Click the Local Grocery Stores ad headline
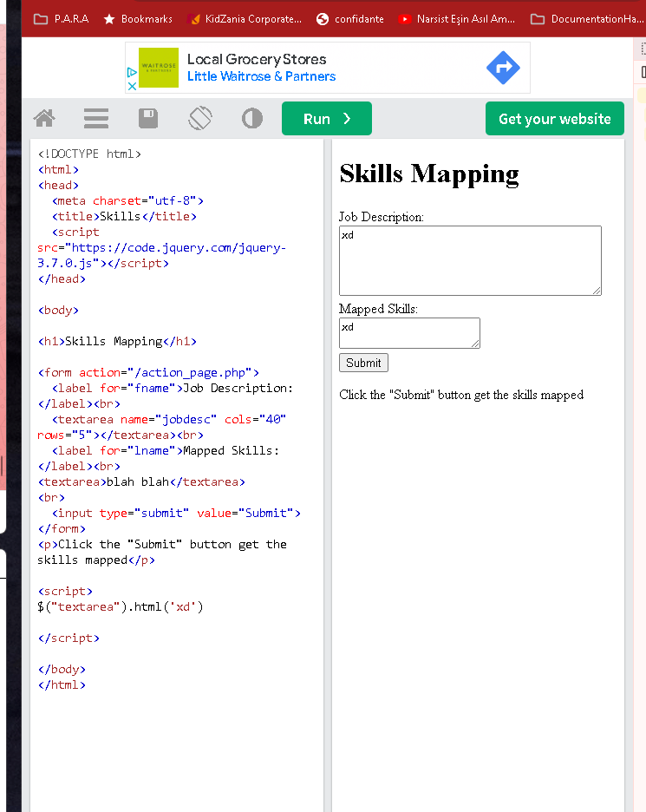 [257, 59]
